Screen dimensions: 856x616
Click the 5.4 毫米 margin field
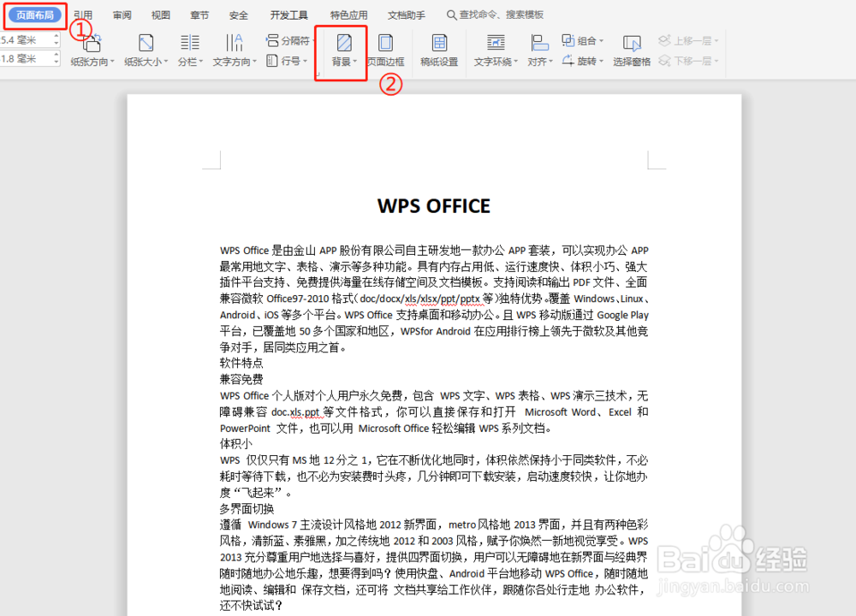coord(26,40)
